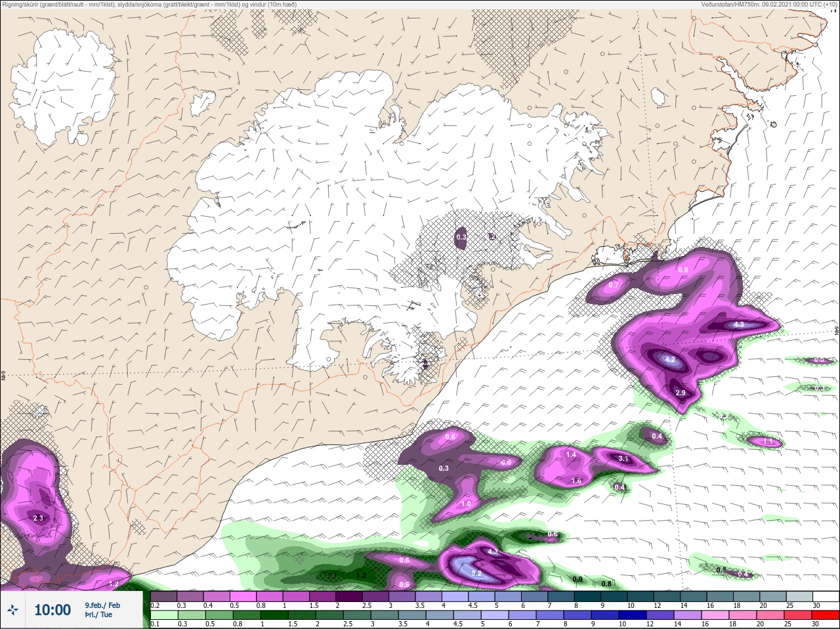Click the weekday text Þri./ Tue
The image size is (840, 629).
pos(98,615)
